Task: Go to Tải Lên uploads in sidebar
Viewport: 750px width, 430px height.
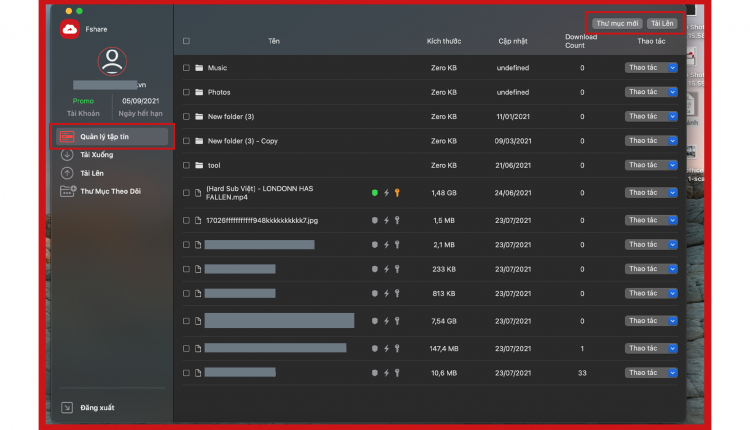Action: 92,173
